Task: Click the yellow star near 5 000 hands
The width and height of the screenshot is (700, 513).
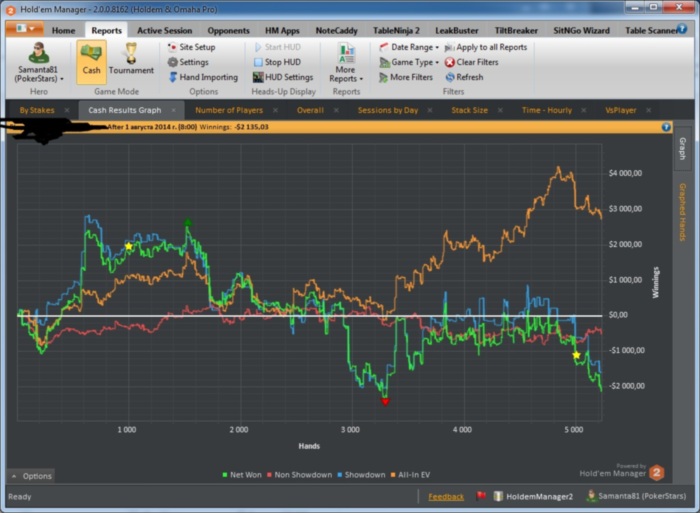Action: coord(576,355)
